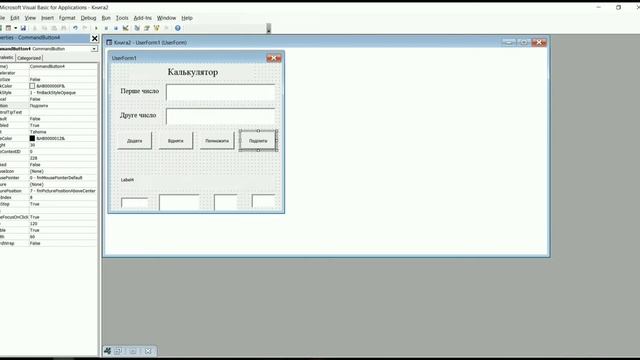The width and height of the screenshot is (640, 360).
Task: Select the Перше число label
Action: coord(140,91)
